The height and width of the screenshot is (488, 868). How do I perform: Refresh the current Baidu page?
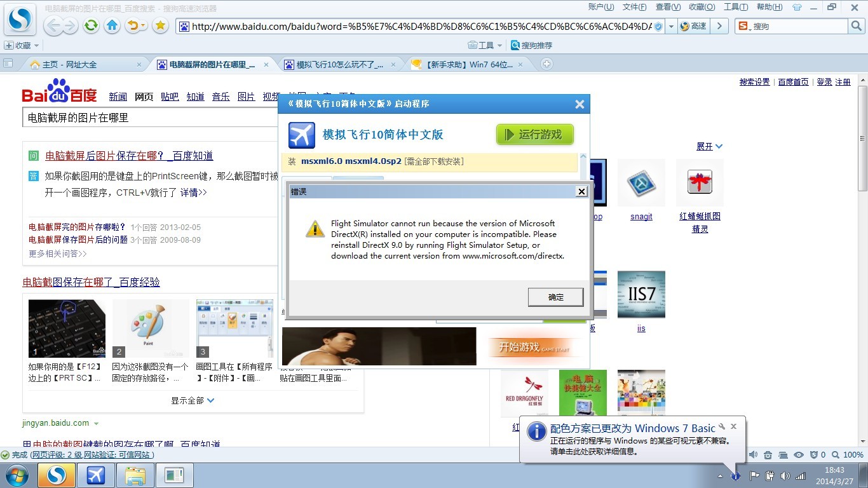coord(92,26)
